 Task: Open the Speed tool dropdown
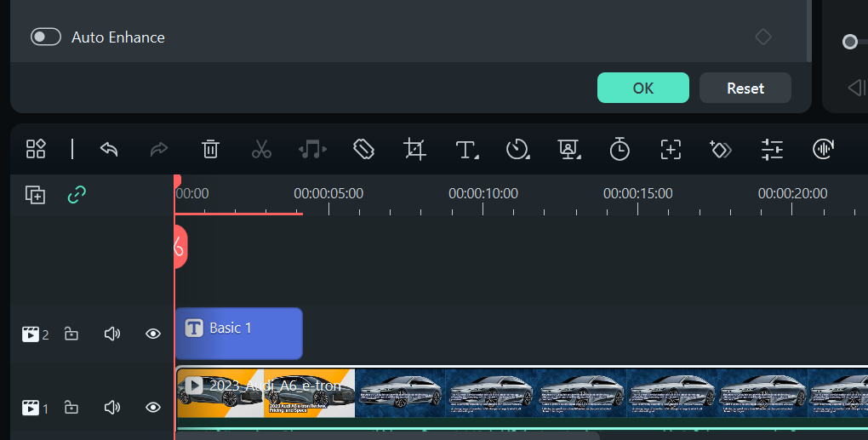517,149
